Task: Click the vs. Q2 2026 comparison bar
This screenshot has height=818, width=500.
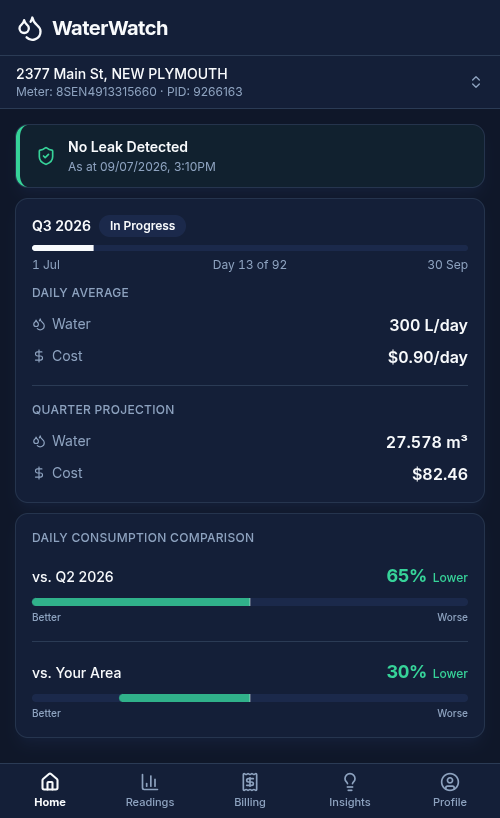Action: 250,602
